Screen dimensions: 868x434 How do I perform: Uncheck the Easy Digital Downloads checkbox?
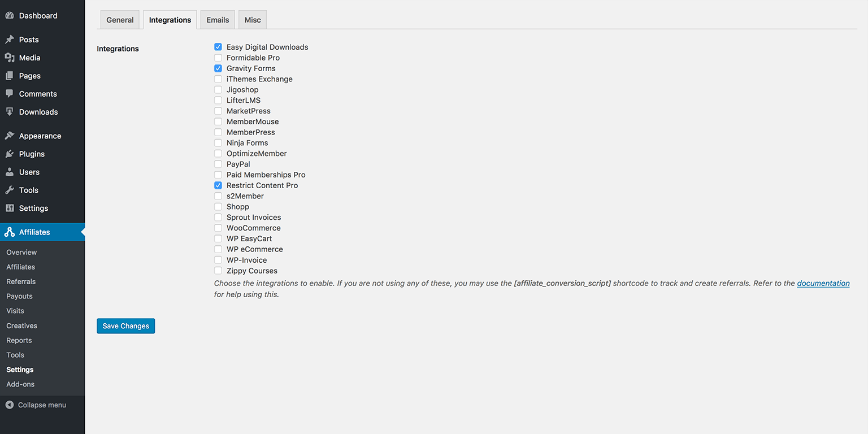point(218,47)
